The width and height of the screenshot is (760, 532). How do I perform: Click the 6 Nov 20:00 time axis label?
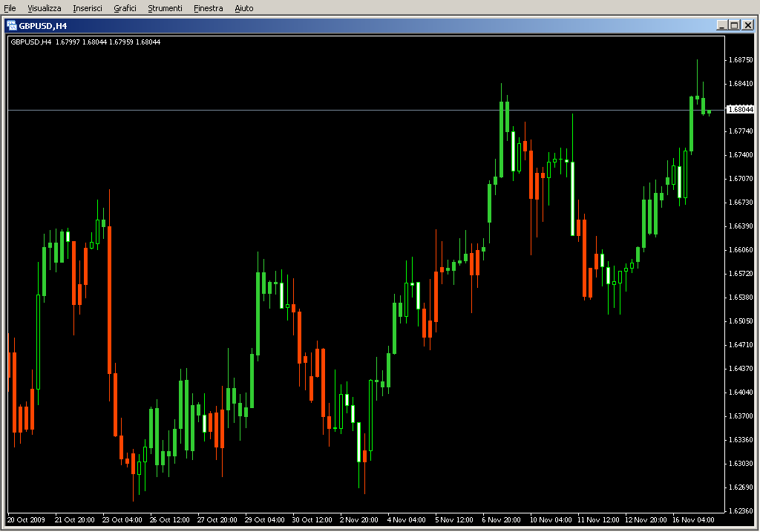[501, 520]
